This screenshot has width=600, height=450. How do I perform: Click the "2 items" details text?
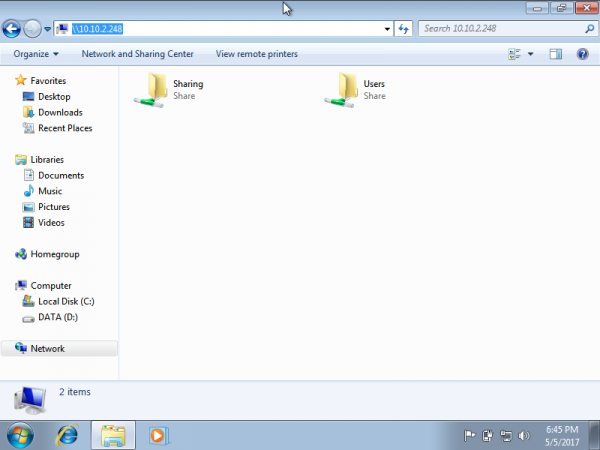click(x=75, y=392)
